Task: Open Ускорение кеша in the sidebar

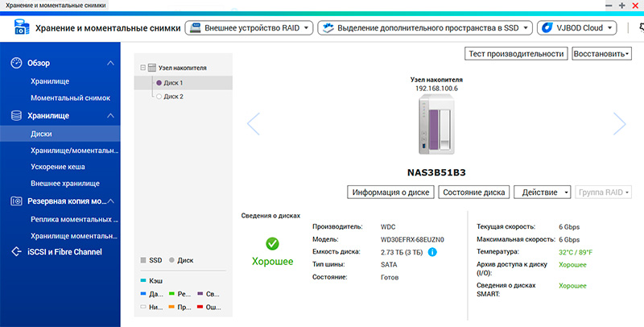Action: coord(58,167)
